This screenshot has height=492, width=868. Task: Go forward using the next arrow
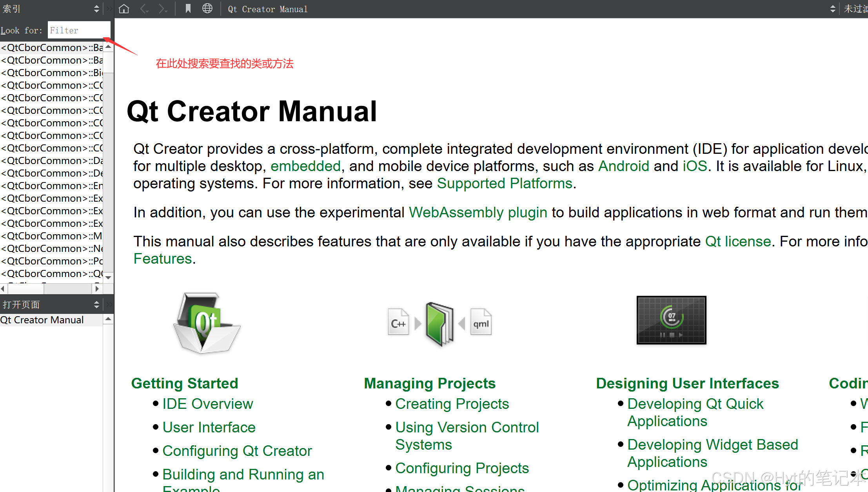[162, 9]
